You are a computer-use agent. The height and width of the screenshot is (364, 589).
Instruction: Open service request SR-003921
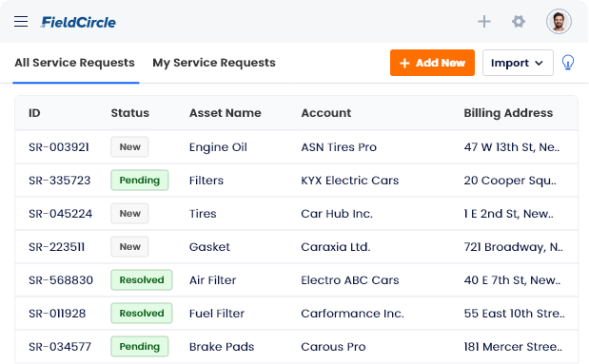[59, 147]
